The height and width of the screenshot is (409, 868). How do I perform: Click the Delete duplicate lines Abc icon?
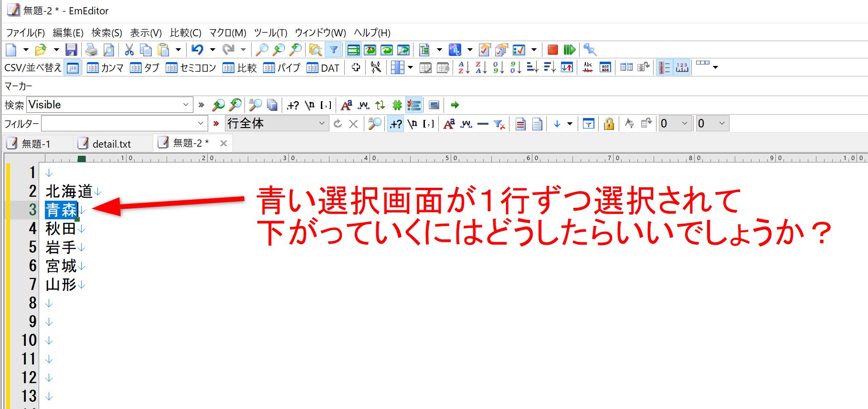click(x=588, y=67)
